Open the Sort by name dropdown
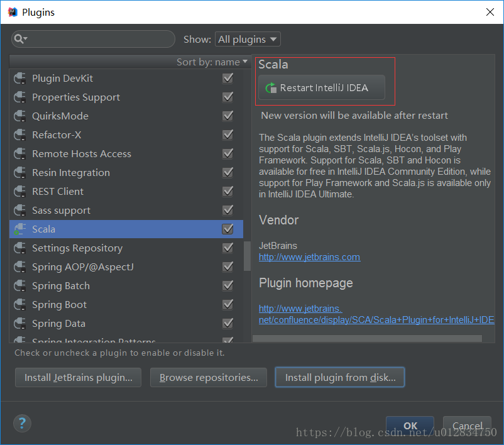The height and width of the screenshot is (445, 504). (x=212, y=62)
